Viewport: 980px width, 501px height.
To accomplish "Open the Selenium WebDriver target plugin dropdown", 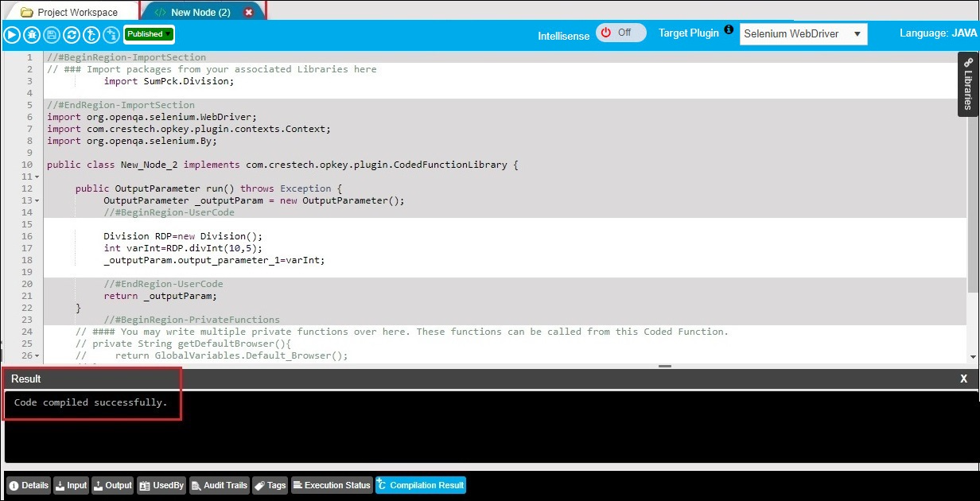I will [x=803, y=34].
